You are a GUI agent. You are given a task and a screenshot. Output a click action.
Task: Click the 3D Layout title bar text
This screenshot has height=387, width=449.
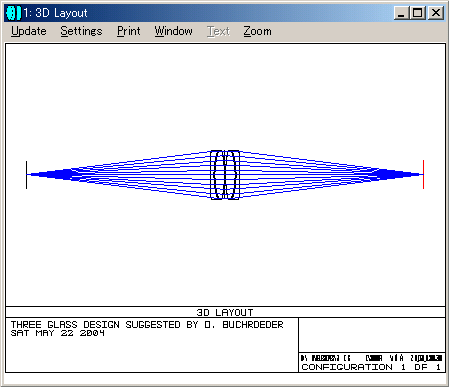click(55, 13)
